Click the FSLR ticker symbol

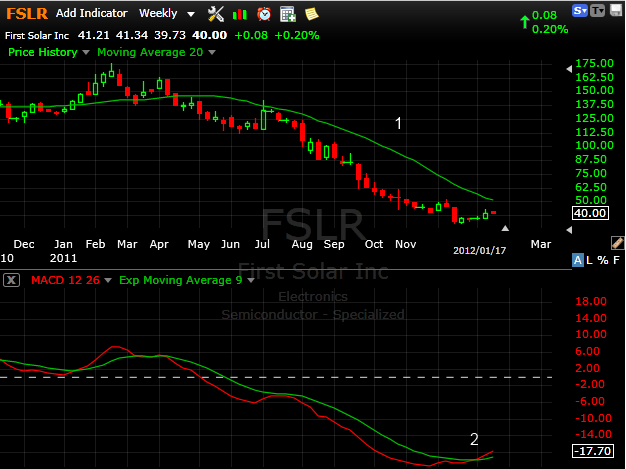point(27,14)
